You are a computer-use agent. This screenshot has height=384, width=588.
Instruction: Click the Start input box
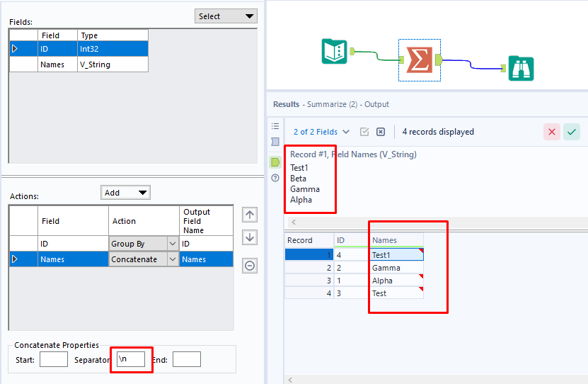54,359
